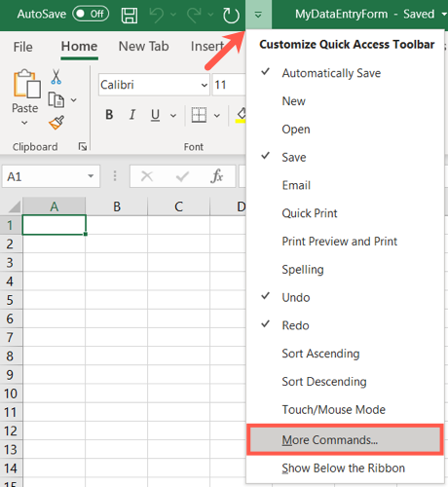Viewport: 448px width, 487px height.
Task: Click the Undo arrow in title bar
Action: pos(157,15)
